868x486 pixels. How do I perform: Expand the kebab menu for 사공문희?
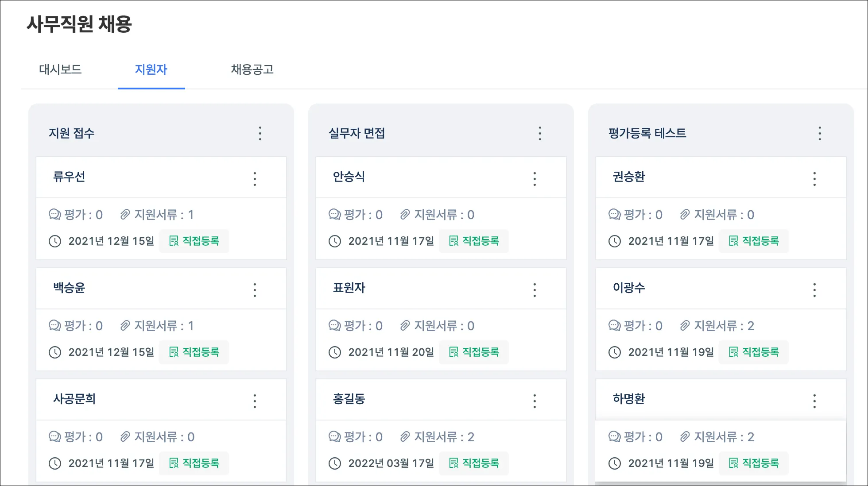coord(255,401)
